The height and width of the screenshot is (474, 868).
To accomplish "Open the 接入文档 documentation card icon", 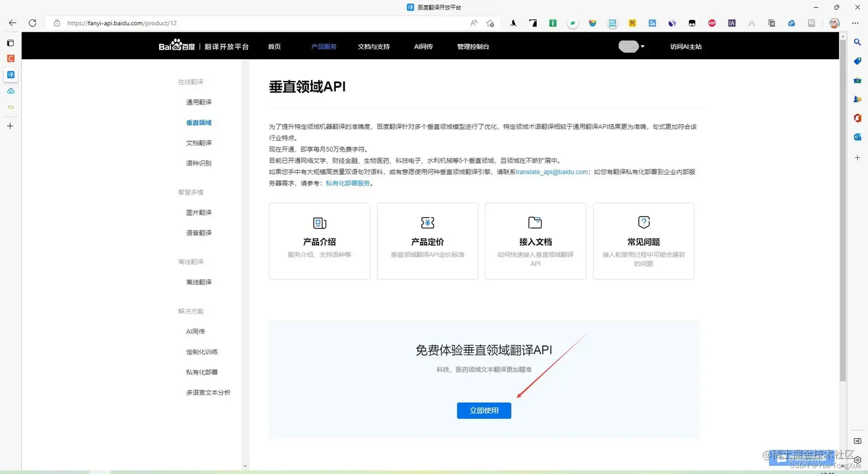I will (535, 222).
